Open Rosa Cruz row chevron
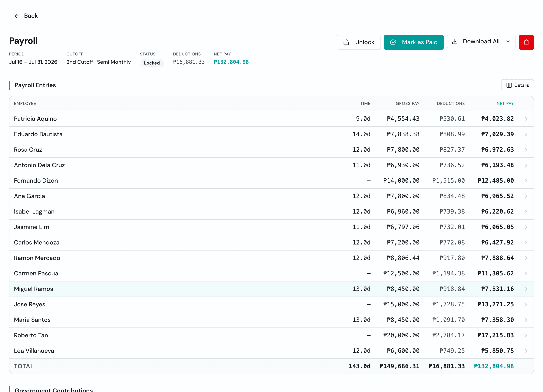Screen dimensions: 543x392 point(526,150)
